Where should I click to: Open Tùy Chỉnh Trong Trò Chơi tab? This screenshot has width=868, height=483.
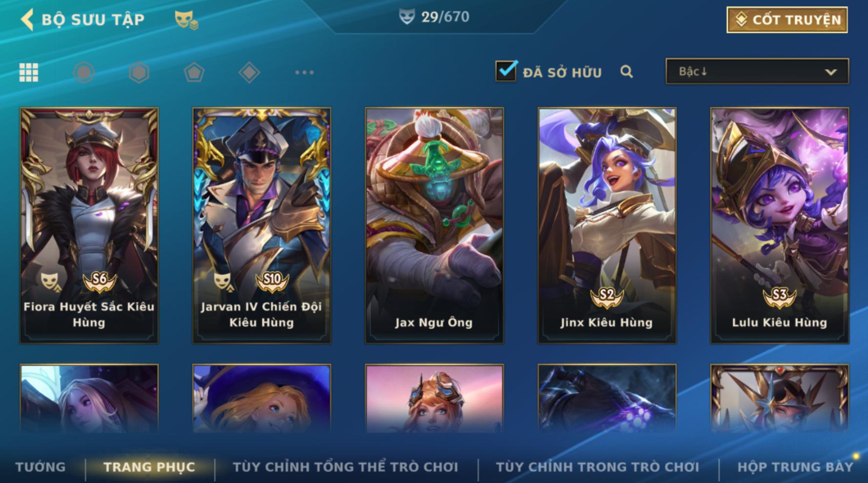pos(598,467)
